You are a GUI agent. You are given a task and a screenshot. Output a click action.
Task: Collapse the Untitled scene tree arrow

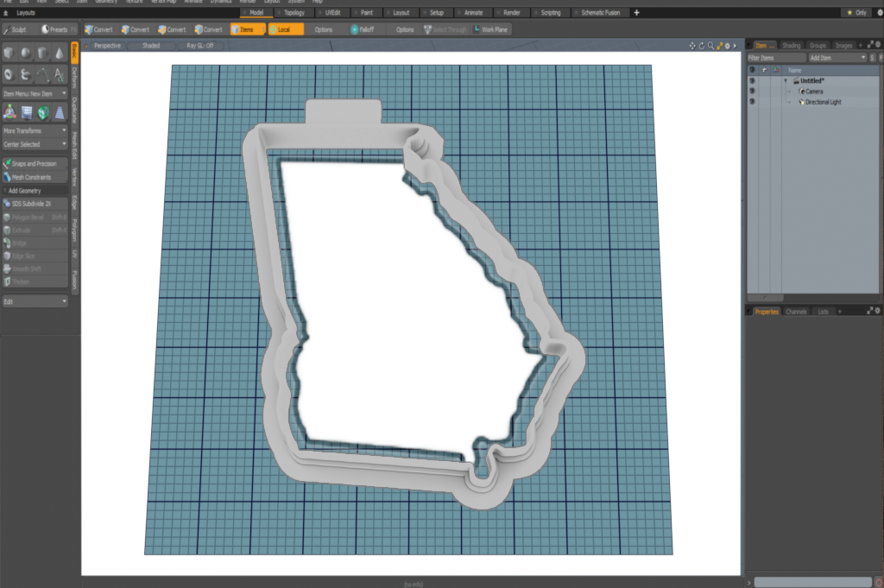tap(786, 80)
